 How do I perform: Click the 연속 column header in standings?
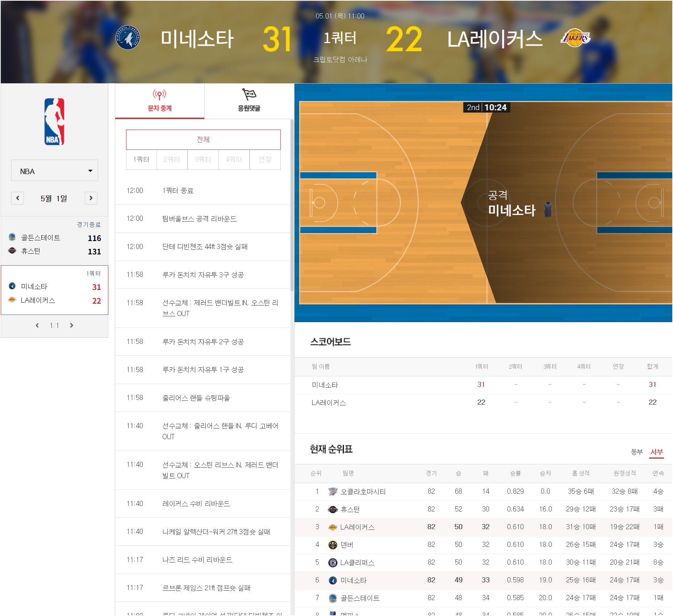658,473
